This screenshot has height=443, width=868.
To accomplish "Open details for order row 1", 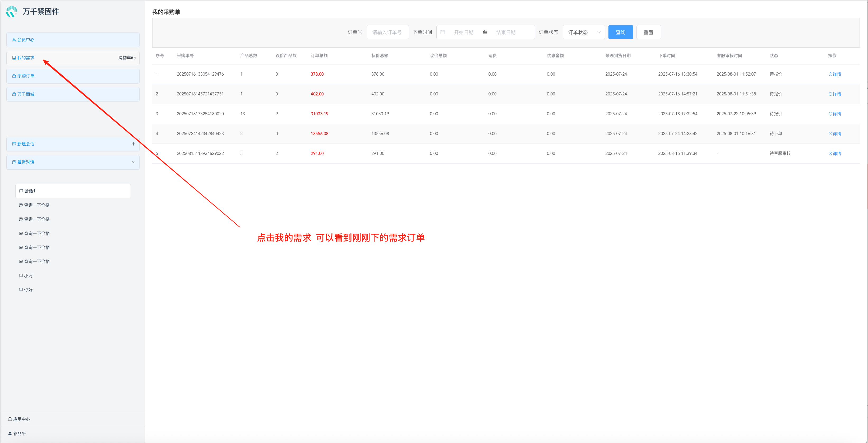I will (835, 75).
